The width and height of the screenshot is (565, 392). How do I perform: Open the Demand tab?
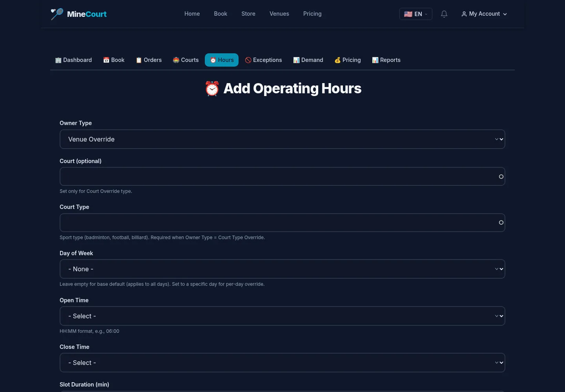tap(308, 60)
